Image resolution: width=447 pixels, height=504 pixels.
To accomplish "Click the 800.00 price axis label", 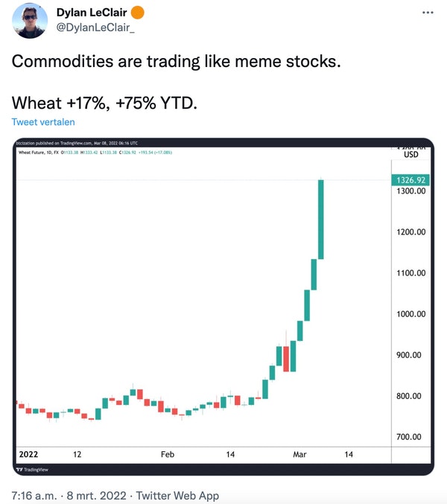I will click(410, 396).
